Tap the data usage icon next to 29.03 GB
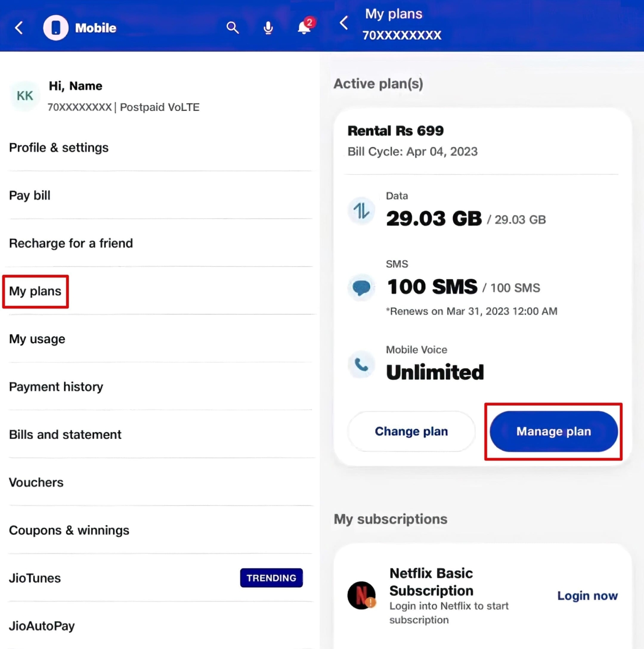 (361, 210)
